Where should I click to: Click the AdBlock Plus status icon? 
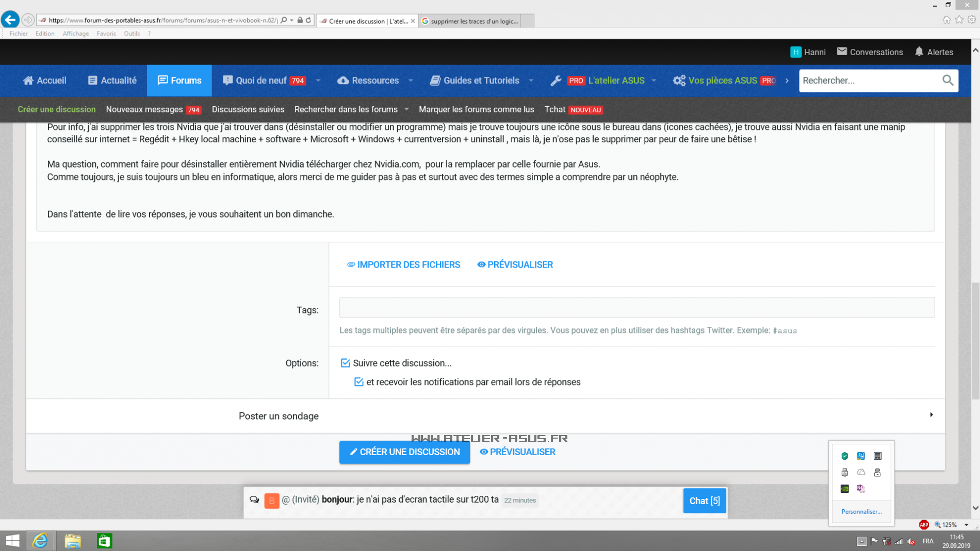point(923,525)
